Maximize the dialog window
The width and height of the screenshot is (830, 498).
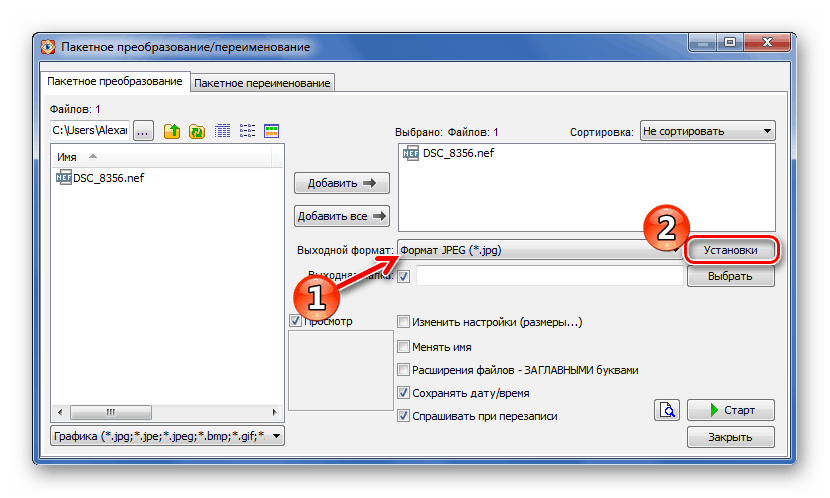click(x=730, y=42)
